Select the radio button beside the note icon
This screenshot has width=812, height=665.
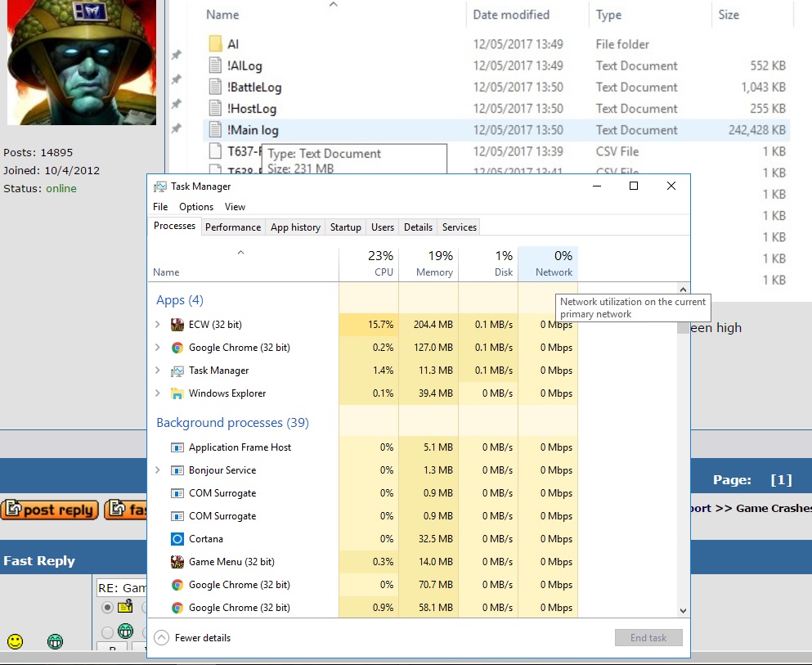[x=107, y=607]
